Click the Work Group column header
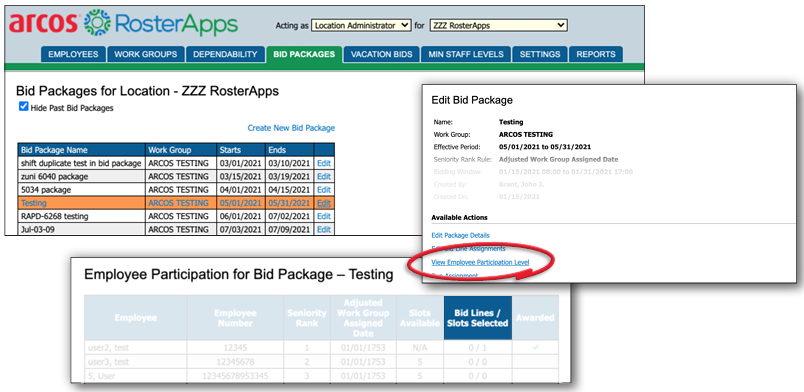804x392 pixels. coord(181,150)
